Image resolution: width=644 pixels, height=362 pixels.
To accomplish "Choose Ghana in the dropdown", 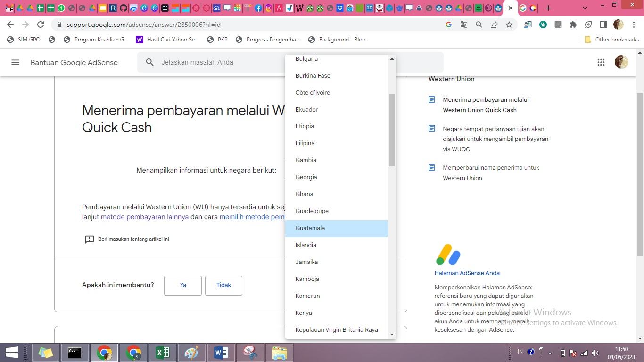I will (x=337, y=194).
